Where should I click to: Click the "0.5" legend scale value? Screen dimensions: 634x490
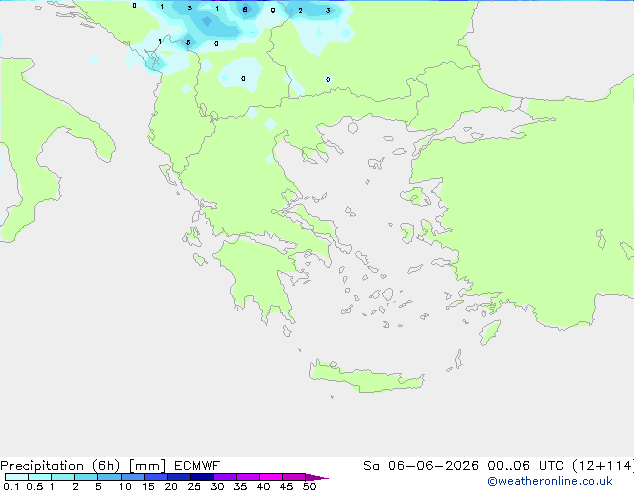coord(34,486)
